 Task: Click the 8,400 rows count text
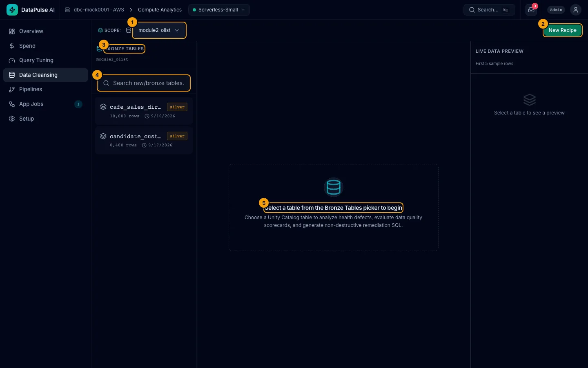click(123, 145)
